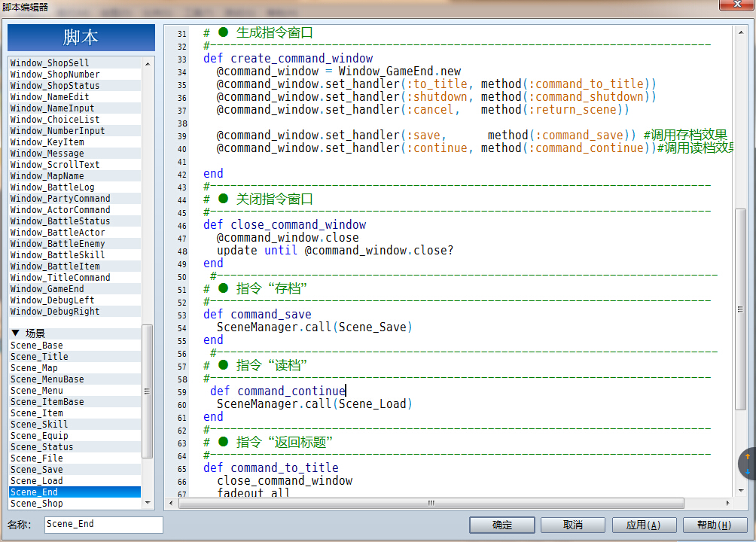Select Scene_Status in the script list
This screenshot has height=542, width=756.
[75, 447]
